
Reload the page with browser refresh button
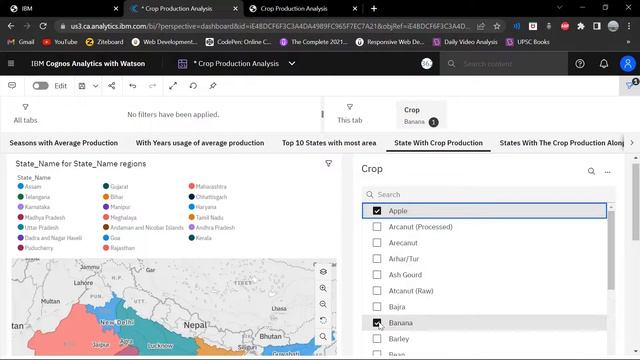[43, 26]
